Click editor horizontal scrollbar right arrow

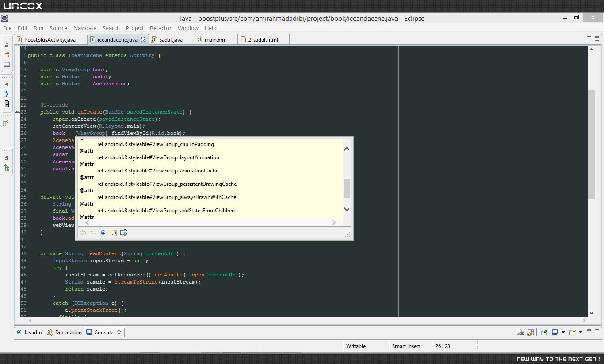point(584,320)
